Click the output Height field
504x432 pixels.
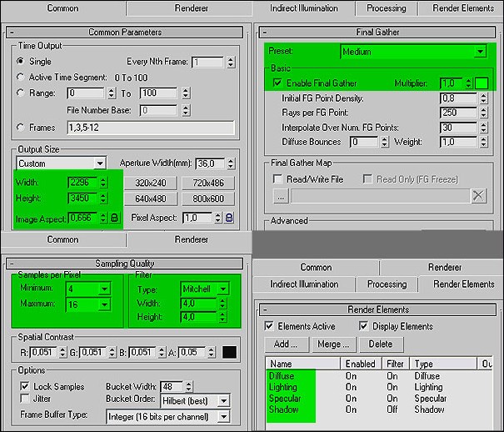point(82,198)
